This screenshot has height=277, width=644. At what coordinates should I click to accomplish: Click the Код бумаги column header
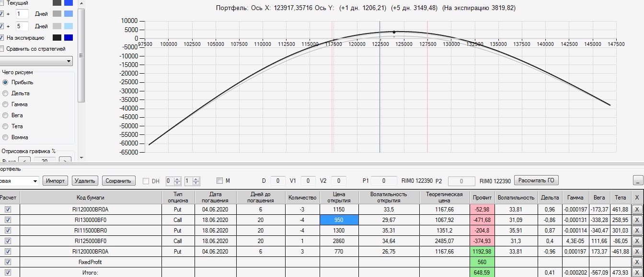click(90, 197)
